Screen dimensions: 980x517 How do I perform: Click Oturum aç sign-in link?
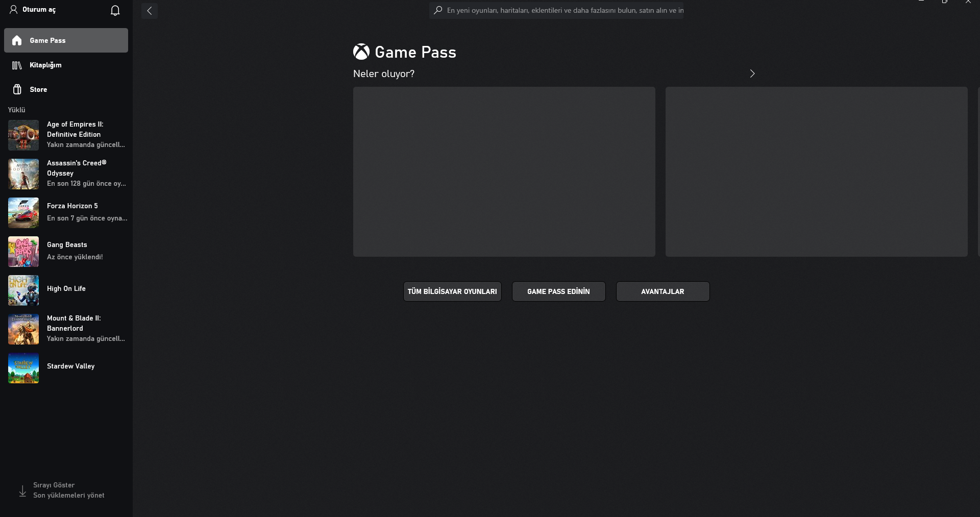pyautogui.click(x=39, y=10)
